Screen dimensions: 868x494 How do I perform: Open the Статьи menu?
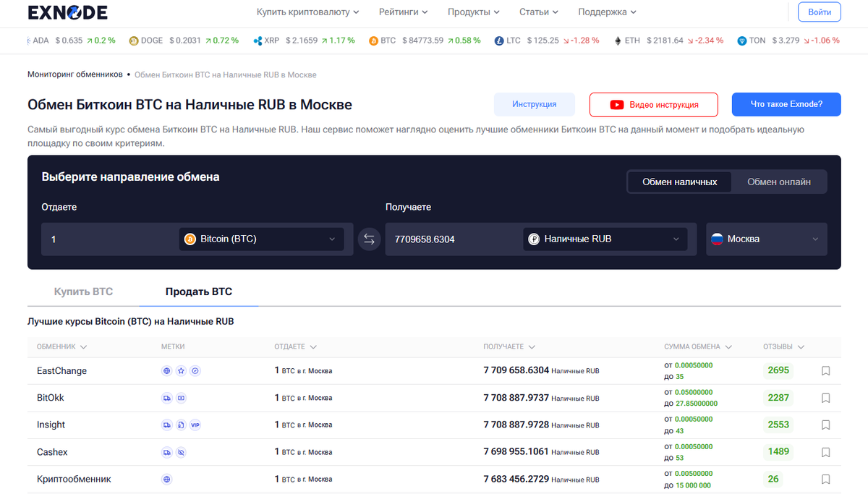tap(538, 12)
